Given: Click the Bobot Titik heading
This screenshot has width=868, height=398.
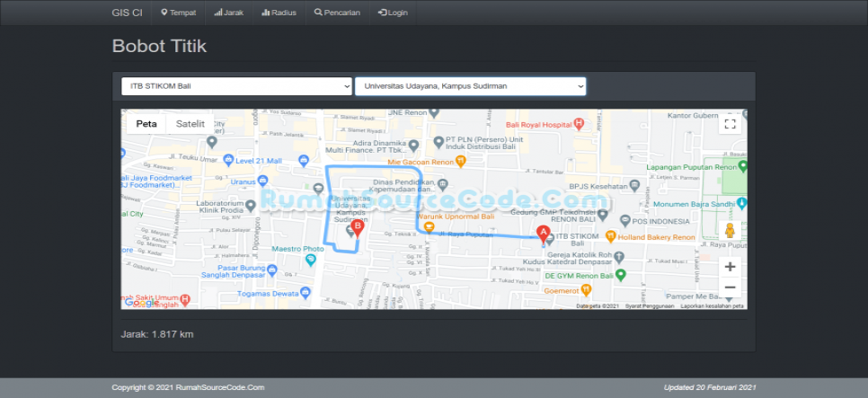Looking at the screenshot, I should click(159, 46).
